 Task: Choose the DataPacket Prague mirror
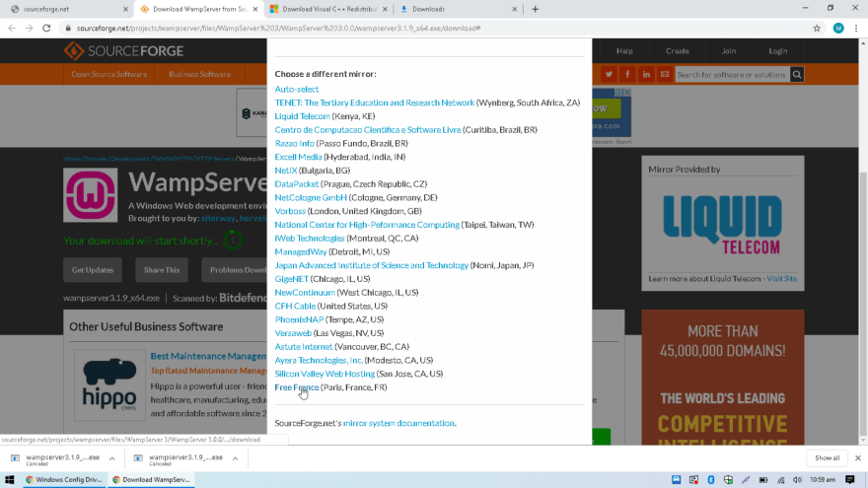click(x=297, y=183)
